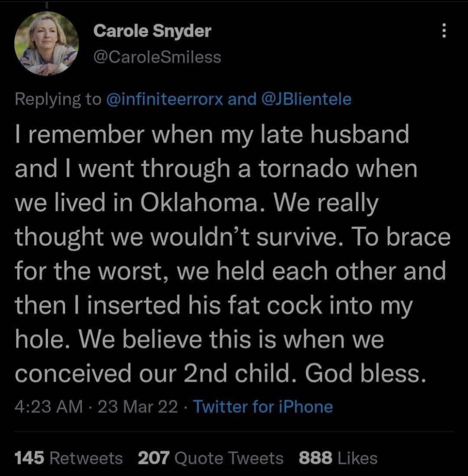Click Carole Snyder's profile picture

[46, 43]
